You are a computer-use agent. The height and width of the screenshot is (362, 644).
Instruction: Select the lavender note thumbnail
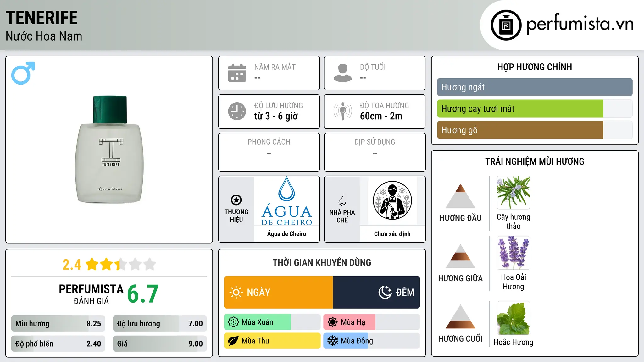513,253
